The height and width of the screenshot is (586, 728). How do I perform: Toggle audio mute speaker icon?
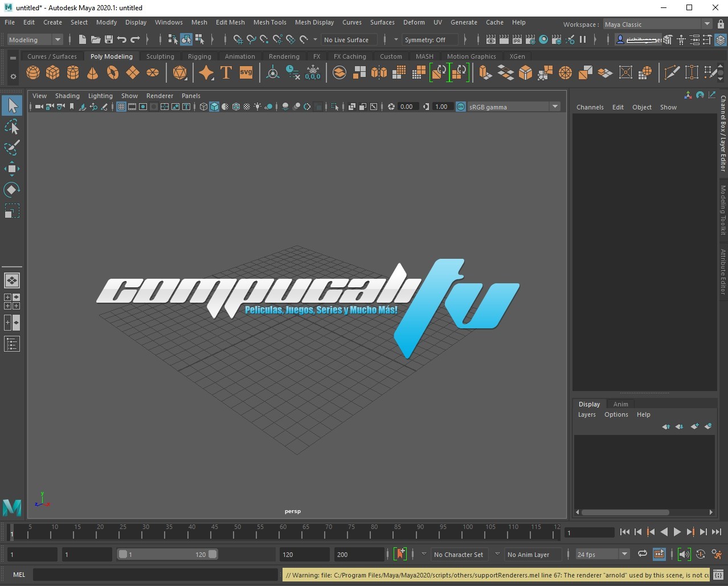pyautogui.click(x=684, y=554)
